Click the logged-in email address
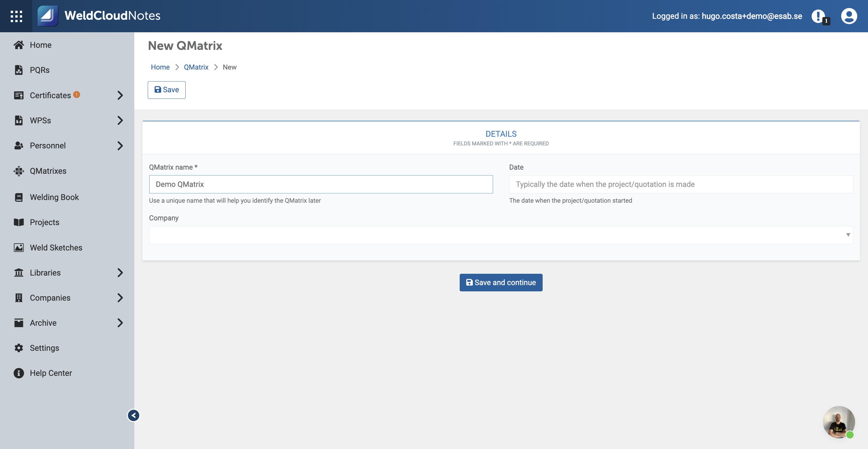This screenshot has width=868, height=449. (x=752, y=16)
